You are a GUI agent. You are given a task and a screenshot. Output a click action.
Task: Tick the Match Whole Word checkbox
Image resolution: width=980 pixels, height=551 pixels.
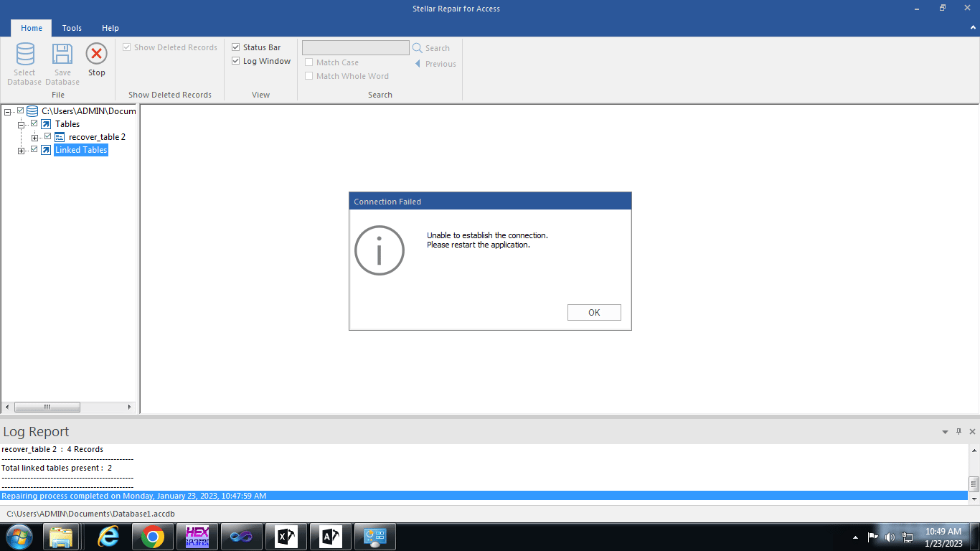(x=309, y=76)
